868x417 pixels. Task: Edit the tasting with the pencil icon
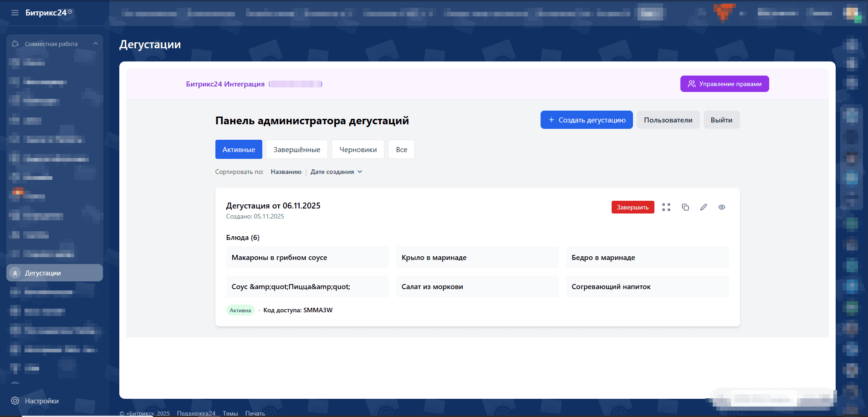[x=704, y=207]
